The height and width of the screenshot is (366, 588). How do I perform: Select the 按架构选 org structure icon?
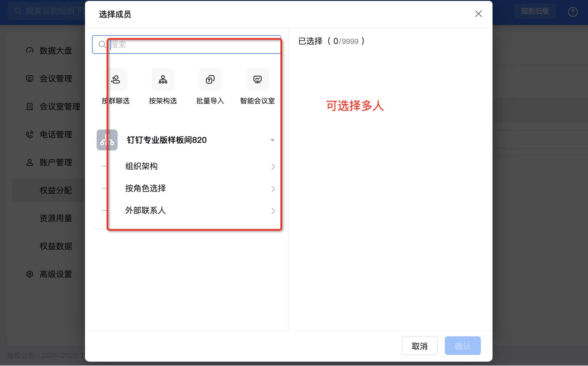(163, 79)
